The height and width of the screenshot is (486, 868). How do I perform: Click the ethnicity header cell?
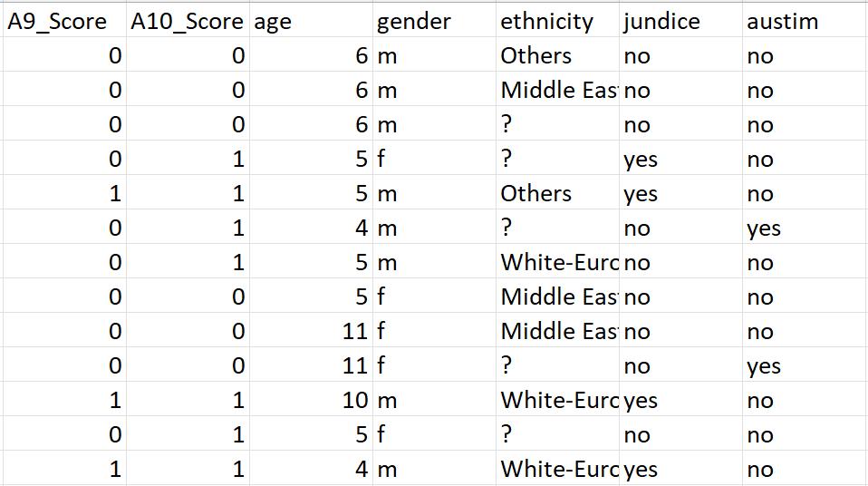[x=558, y=21]
